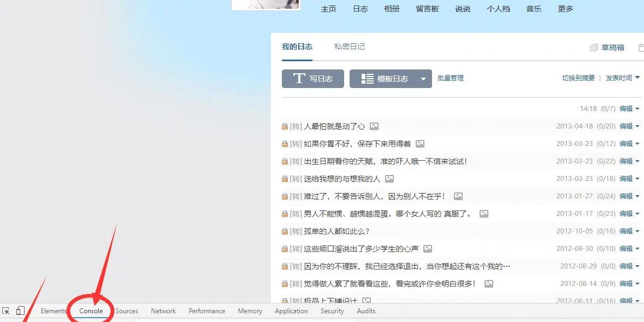644x322 pixels.
Task: Click the image icon beside 觉得做人累了就看看这些
Action: (489, 284)
